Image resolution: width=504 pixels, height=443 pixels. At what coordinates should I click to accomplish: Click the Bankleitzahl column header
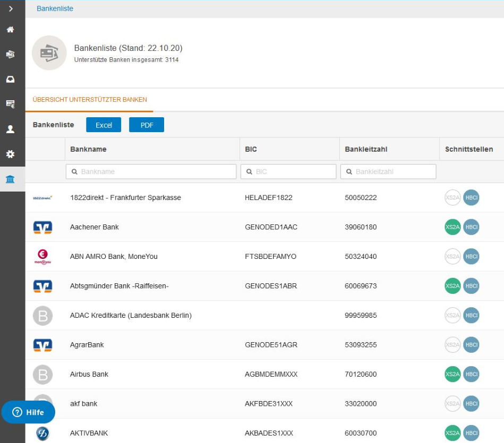pyautogui.click(x=366, y=149)
